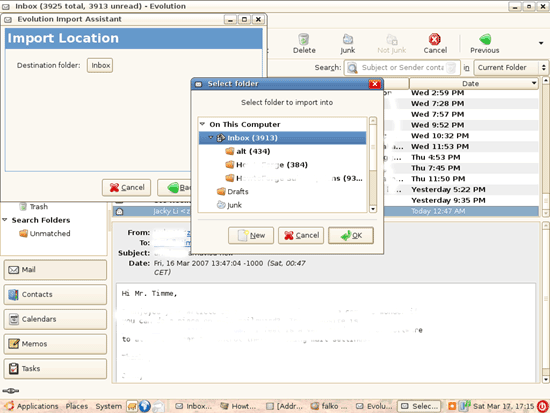Collapse the Search Folders section

5,220
